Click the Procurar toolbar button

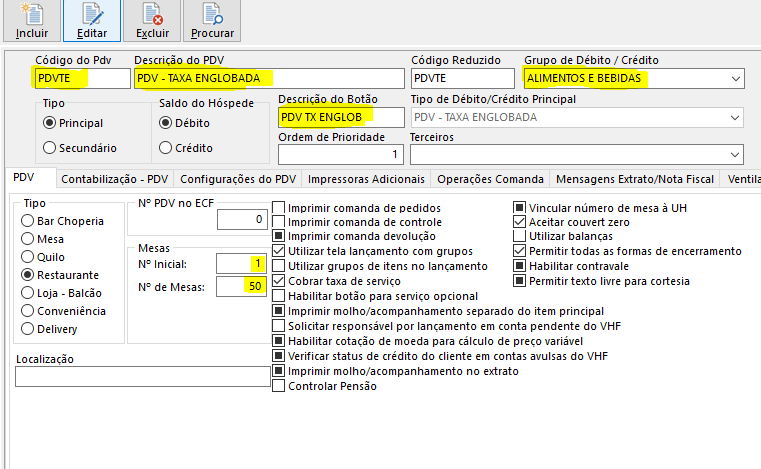point(212,21)
